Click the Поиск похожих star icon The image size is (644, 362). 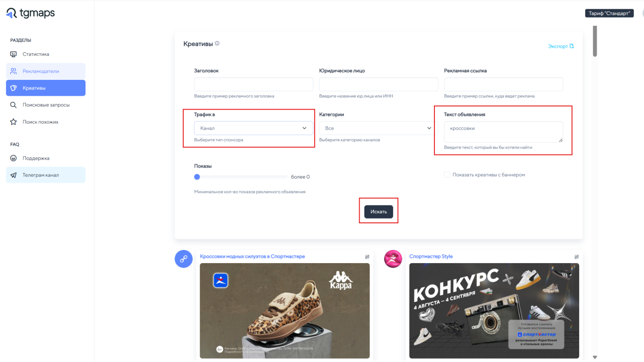click(x=13, y=122)
